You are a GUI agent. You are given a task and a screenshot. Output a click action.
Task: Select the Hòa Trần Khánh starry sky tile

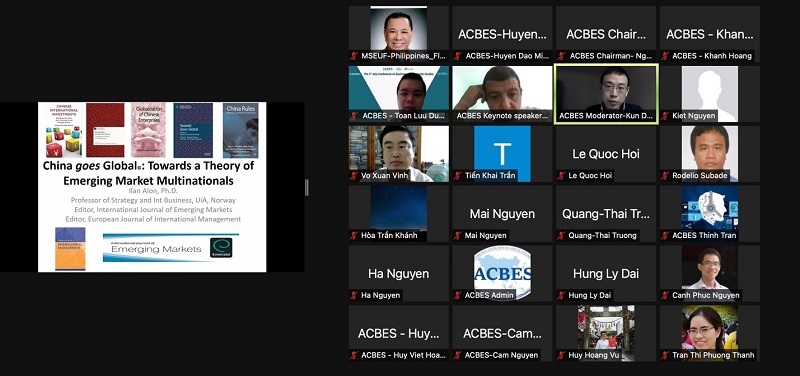(x=398, y=213)
